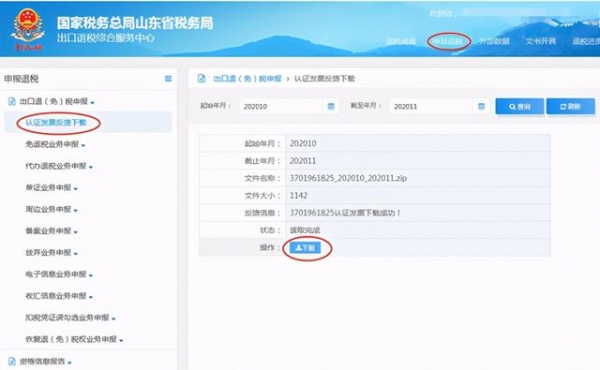This screenshot has width=600, height=370.
Task: Toggle the sidebar hamburger menu icon
Action: pos(168,78)
